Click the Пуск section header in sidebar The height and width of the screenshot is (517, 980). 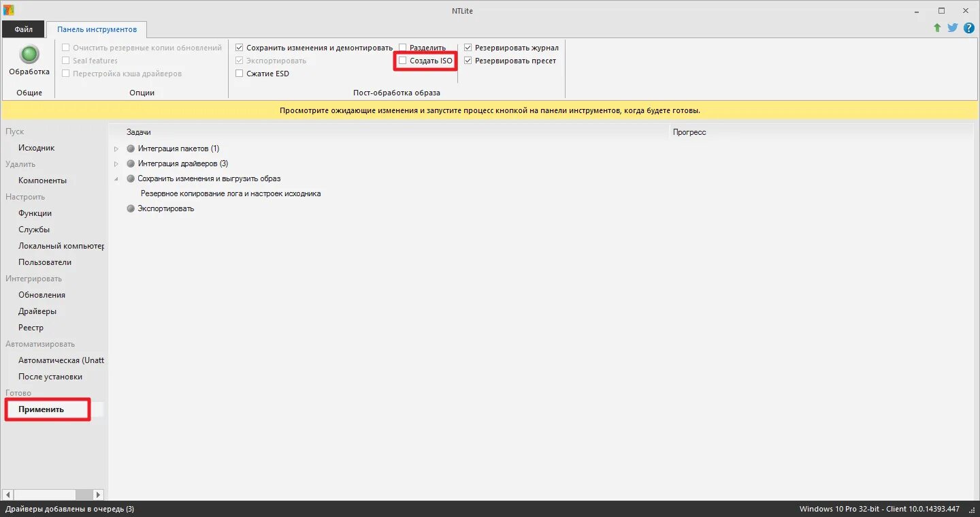tap(15, 131)
